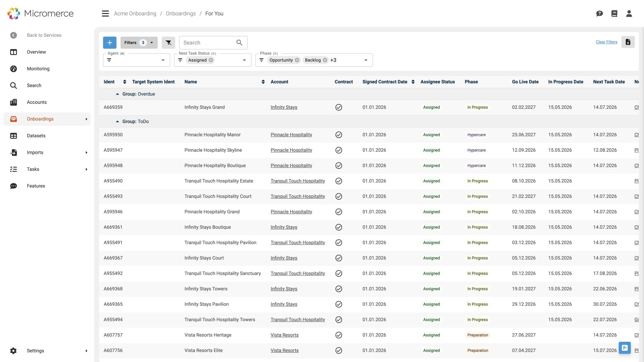Viewport: 644px width, 362px height.
Task: Click the Micromerce logo
Action: tap(40, 13)
